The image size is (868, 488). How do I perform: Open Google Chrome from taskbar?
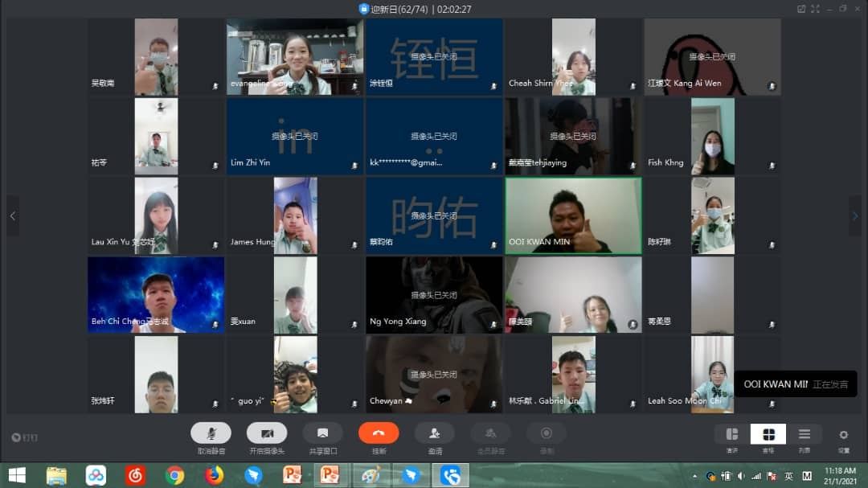(x=174, y=475)
